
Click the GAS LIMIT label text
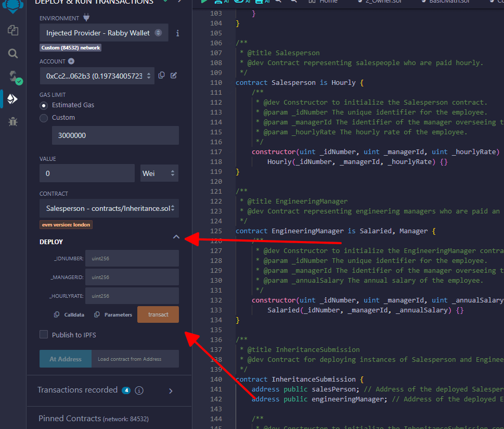pos(53,95)
